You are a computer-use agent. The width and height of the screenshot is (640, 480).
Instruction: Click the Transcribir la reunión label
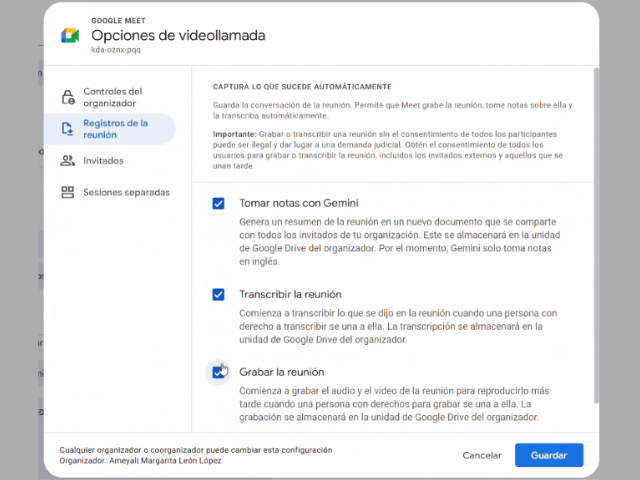tap(290, 294)
